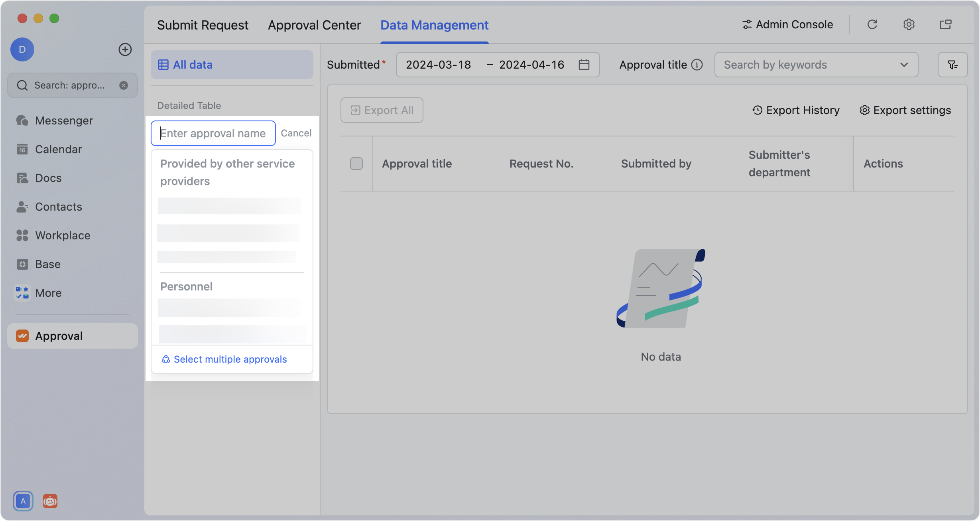Click the Select multiple approvals link
Viewport: 980px width, 521px height.
[x=230, y=359]
